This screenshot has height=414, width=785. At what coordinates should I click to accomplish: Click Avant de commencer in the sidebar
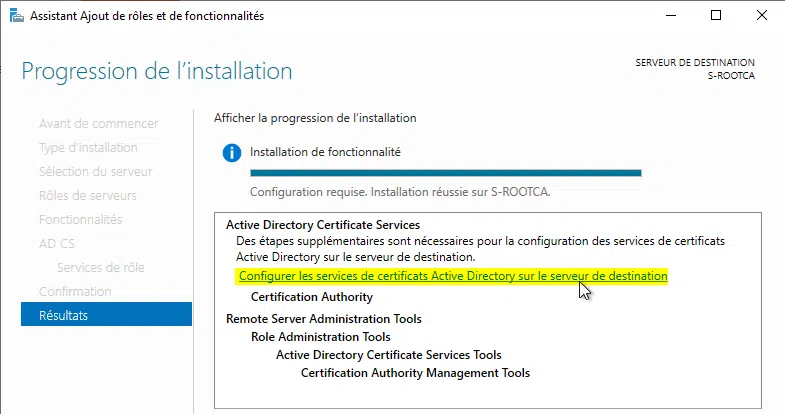tap(99, 123)
